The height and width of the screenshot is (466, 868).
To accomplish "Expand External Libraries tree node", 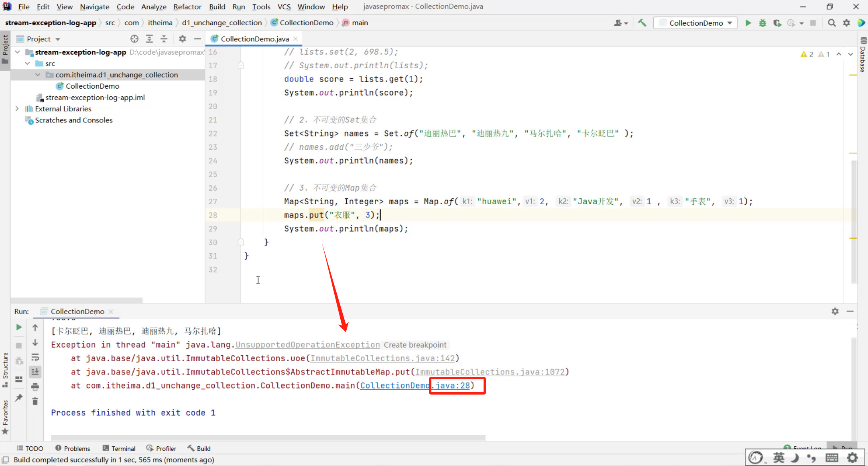I will (x=17, y=109).
